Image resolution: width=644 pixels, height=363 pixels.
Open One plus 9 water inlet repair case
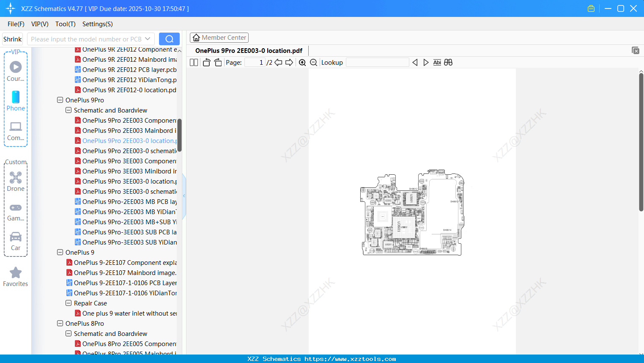coord(126,313)
